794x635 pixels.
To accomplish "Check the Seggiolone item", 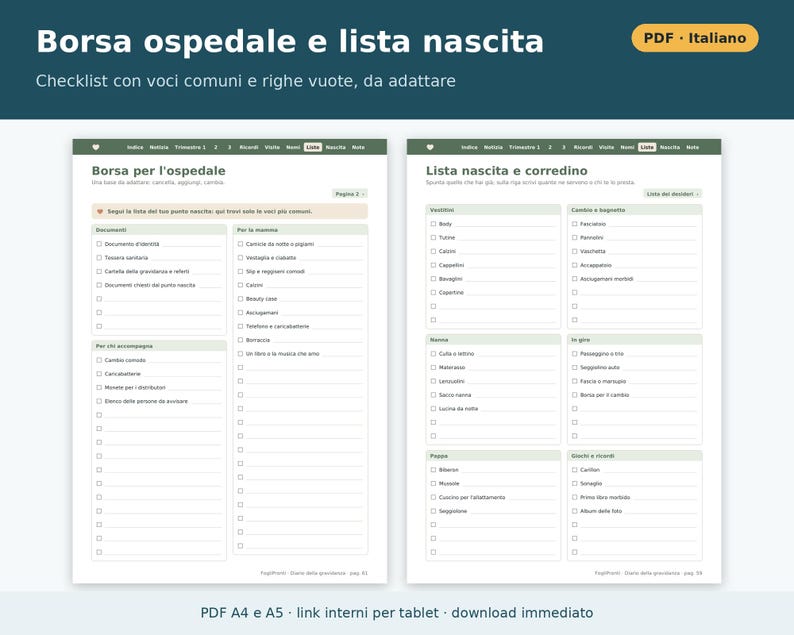I will pos(433,511).
